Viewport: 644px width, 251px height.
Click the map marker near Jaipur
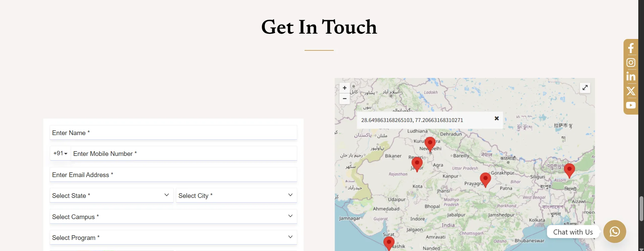(x=417, y=164)
